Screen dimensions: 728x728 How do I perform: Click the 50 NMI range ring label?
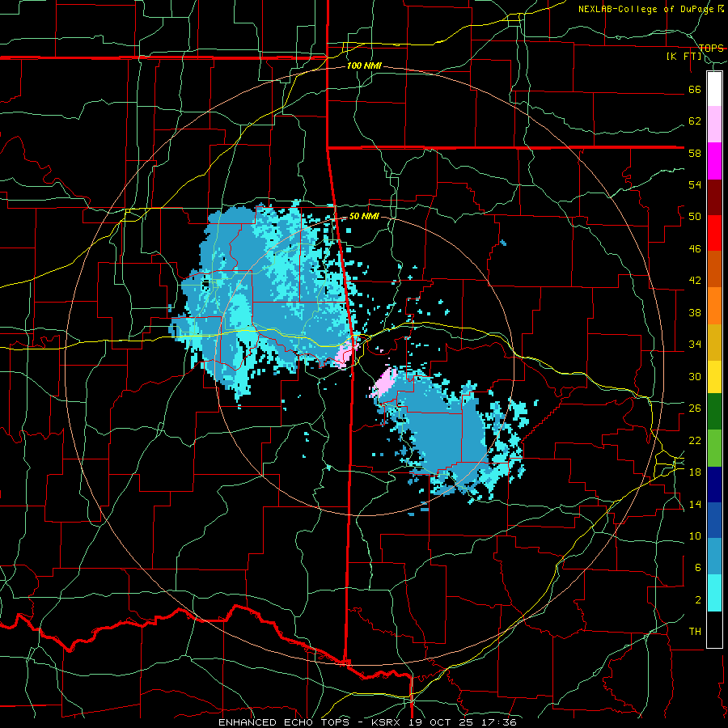click(364, 216)
